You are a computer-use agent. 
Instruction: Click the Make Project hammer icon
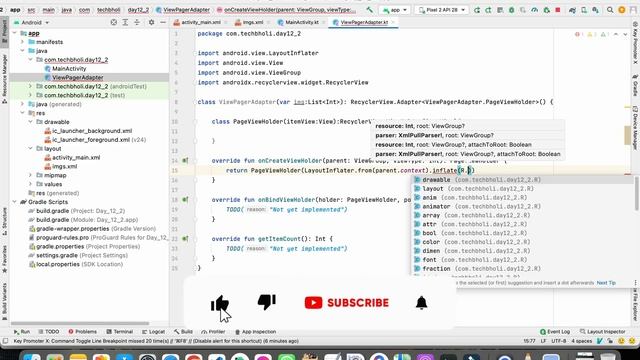point(369,9)
